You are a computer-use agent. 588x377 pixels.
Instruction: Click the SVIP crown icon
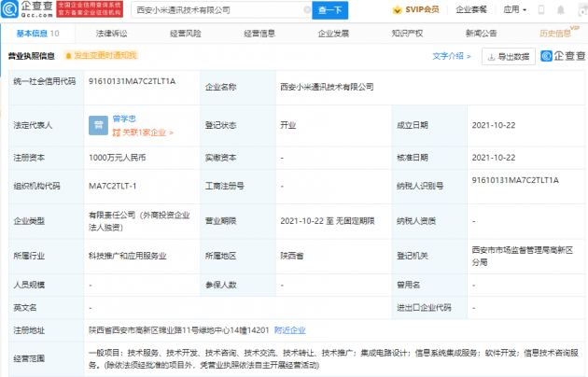point(397,9)
